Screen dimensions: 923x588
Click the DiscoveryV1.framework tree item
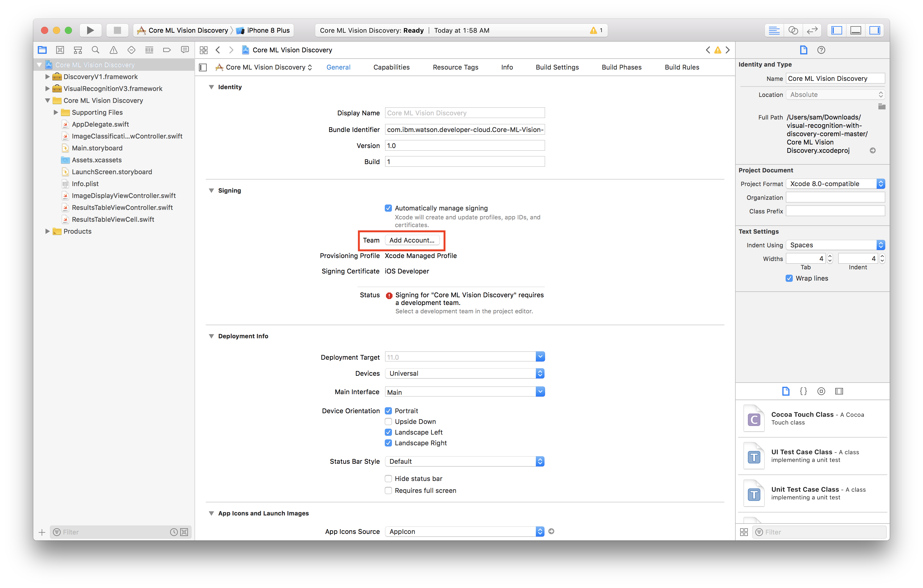101,76
